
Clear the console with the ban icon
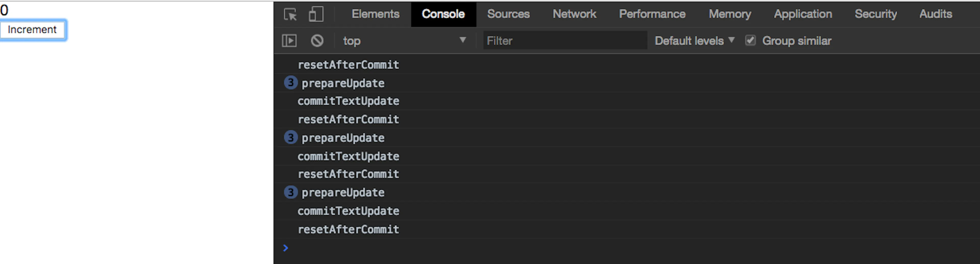317,41
